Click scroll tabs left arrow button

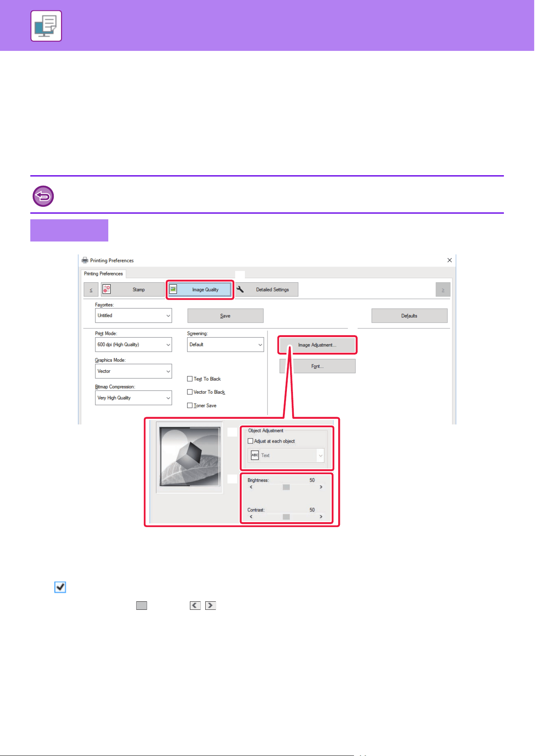[x=91, y=290]
